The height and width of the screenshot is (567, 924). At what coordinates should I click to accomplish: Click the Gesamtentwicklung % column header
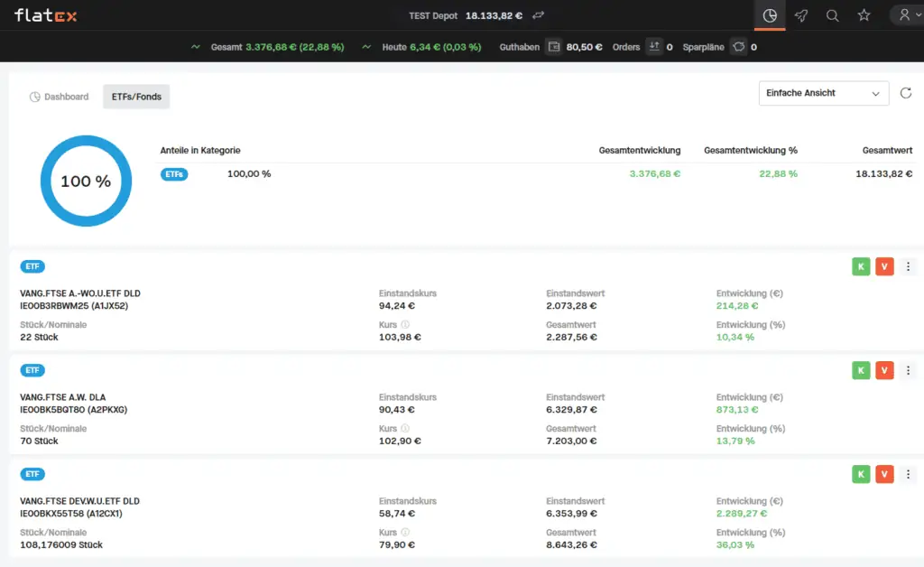click(750, 150)
